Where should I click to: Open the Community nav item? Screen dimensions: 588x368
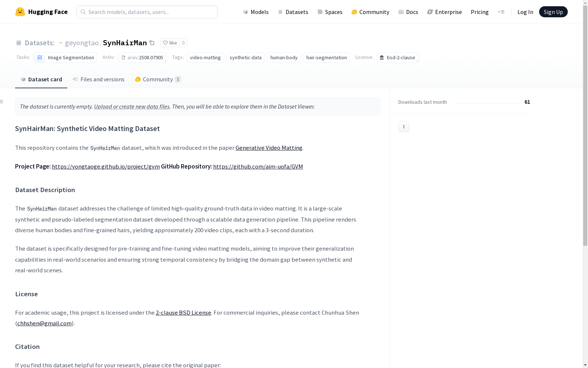pos(370,12)
